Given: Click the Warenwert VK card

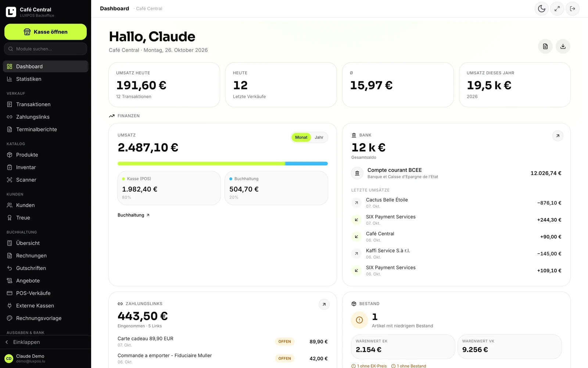Looking at the screenshot, I should 510,347.
